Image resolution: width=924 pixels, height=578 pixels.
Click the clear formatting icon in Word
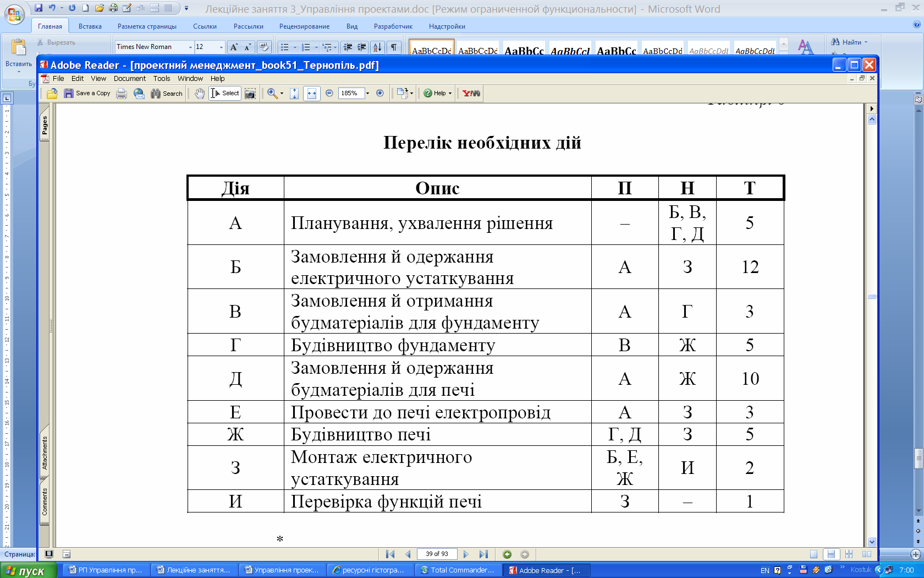264,47
